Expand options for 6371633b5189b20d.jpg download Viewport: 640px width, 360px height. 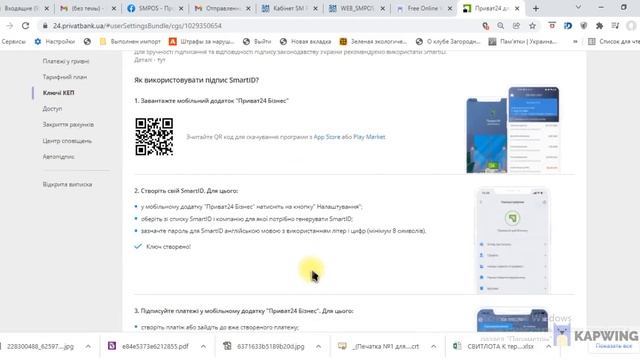pos(318,347)
